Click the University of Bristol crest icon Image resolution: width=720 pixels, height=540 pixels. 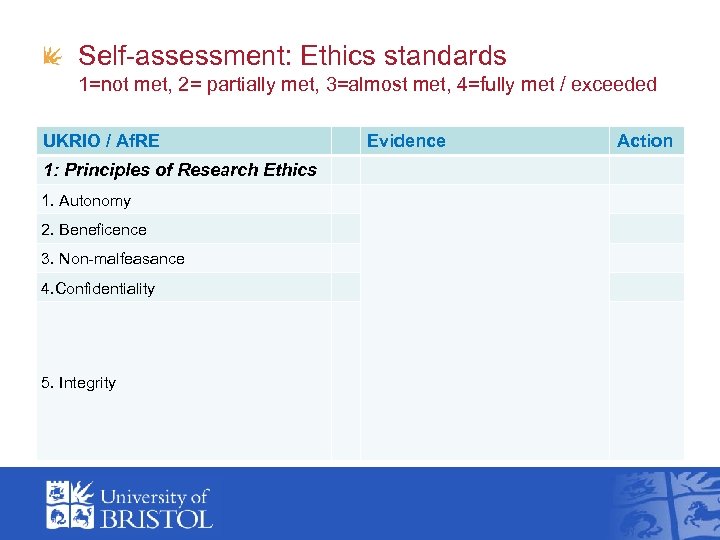click(68, 503)
